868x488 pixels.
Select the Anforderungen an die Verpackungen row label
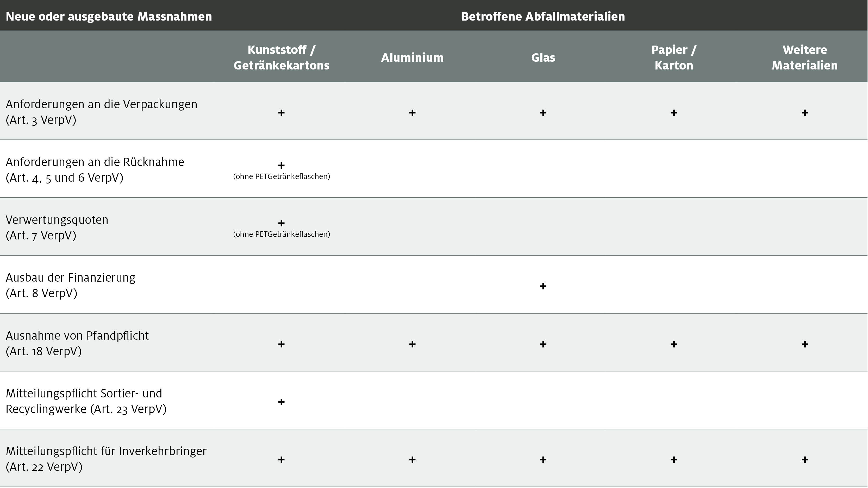point(101,112)
